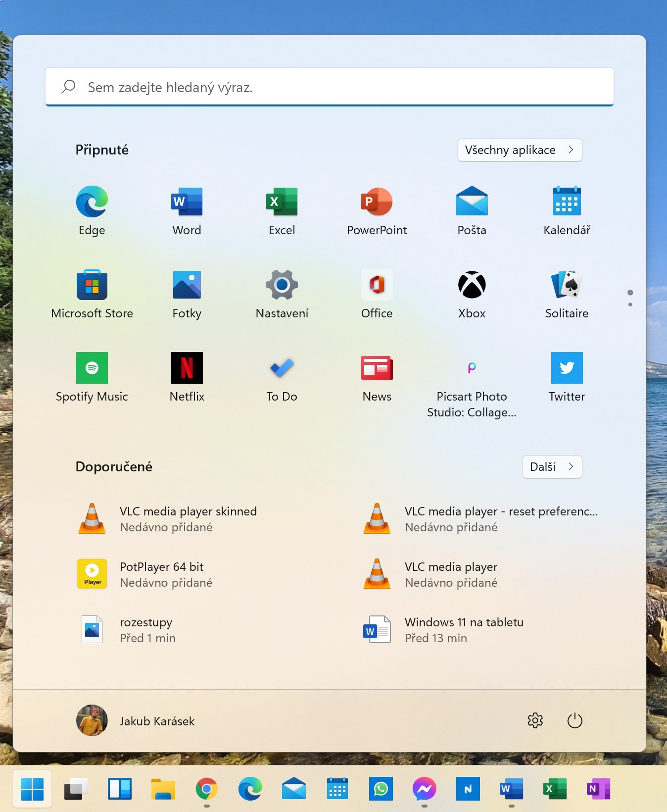Image resolution: width=667 pixels, height=812 pixels.
Task: Switch to Word on the taskbar
Action: 512,789
